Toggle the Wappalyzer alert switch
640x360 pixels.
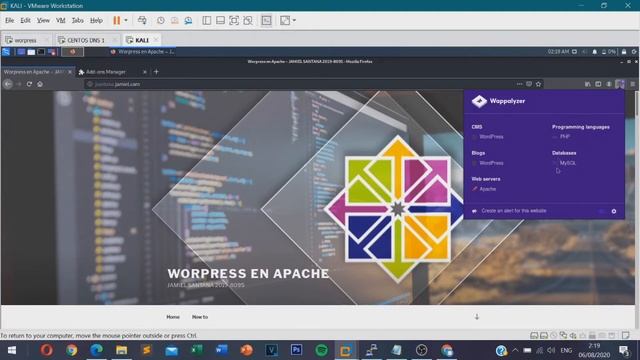[602, 211]
